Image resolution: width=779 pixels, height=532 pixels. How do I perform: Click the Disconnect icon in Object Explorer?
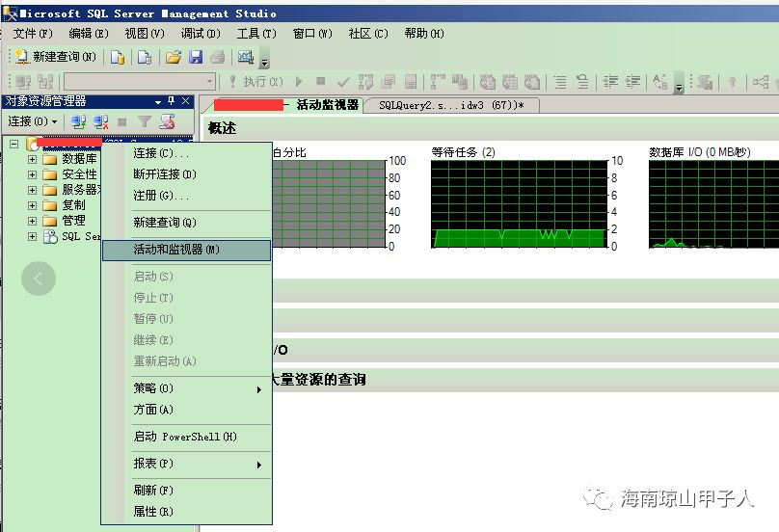coord(101,121)
